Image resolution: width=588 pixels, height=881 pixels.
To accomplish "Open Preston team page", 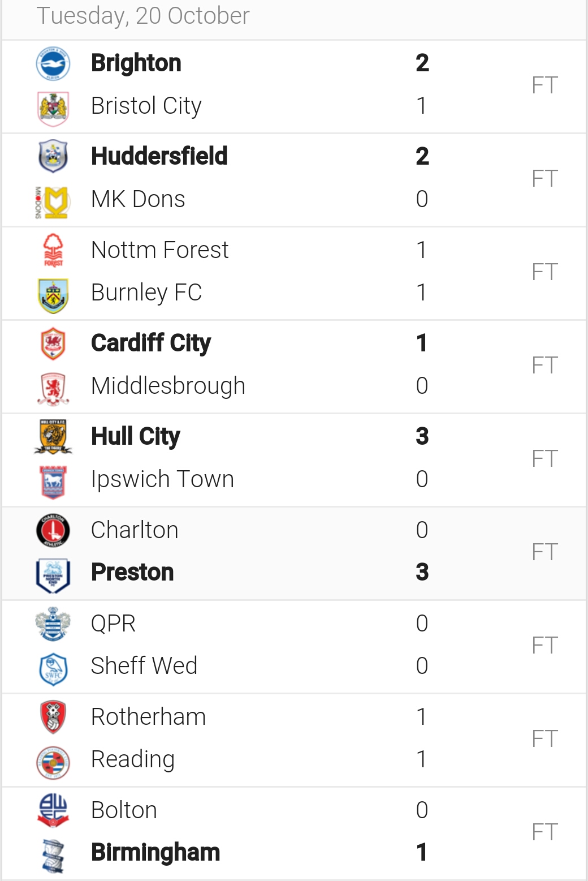I will point(132,572).
